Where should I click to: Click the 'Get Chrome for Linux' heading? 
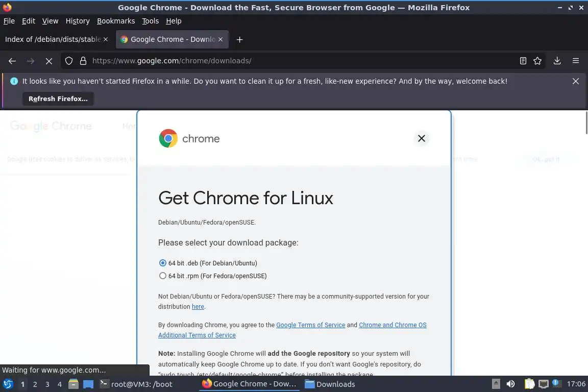(246, 198)
